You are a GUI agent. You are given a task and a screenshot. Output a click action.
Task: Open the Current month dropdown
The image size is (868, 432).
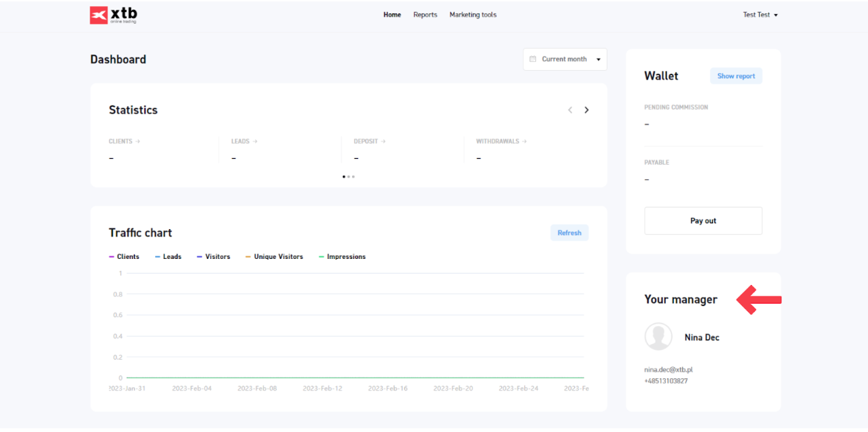coord(565,59)
